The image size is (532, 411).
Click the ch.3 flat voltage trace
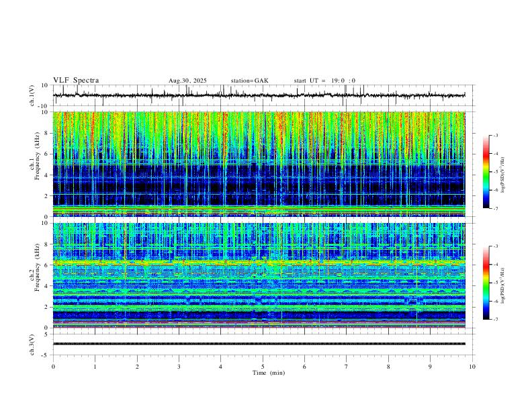coord(259,344)
